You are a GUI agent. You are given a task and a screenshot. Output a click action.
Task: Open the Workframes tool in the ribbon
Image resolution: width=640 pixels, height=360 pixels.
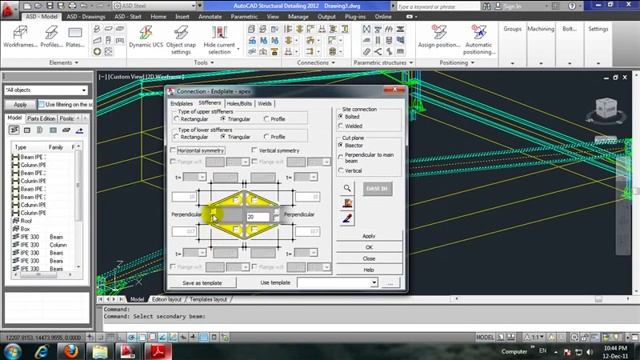click(x=20, y=36)
